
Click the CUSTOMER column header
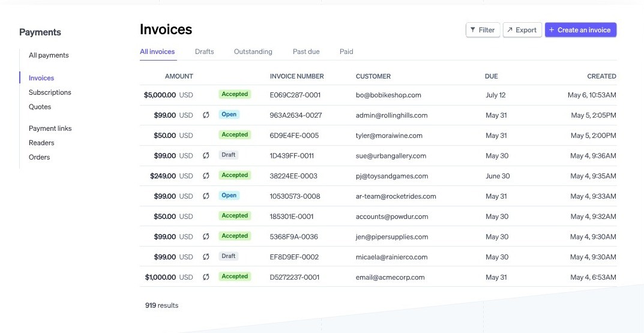[x=373, y=76]
